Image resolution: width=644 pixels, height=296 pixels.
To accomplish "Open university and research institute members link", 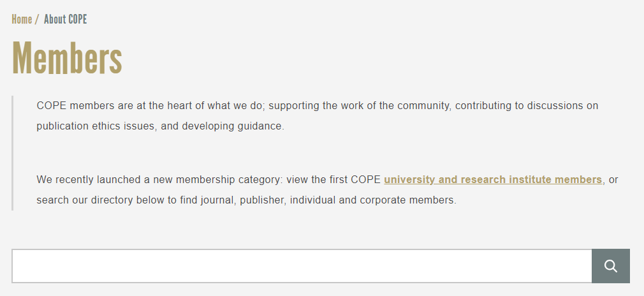I will (493, 180).
